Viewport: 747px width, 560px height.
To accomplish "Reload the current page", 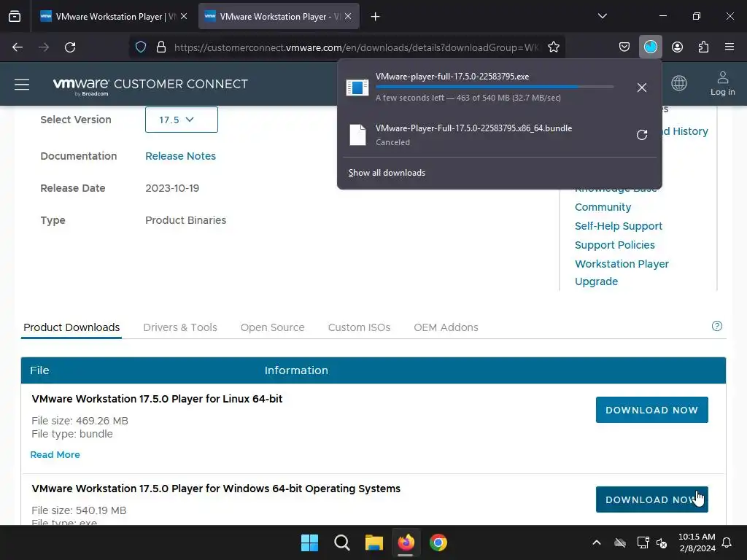I will pyautogui.click(x=70, y=47).
